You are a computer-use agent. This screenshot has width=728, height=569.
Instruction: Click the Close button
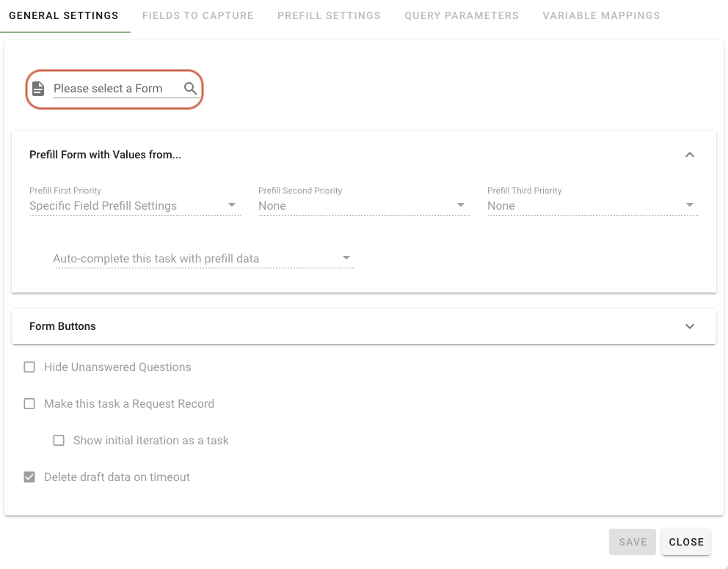tap(685, 541)
